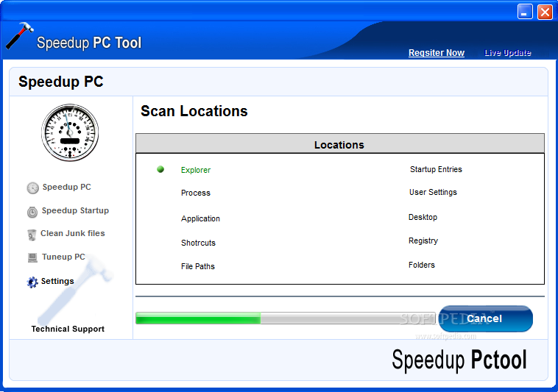Click the hammer logo icon in header
This screenshot has width=558, height=392.
pyautogui.click(x=20, y=35)
